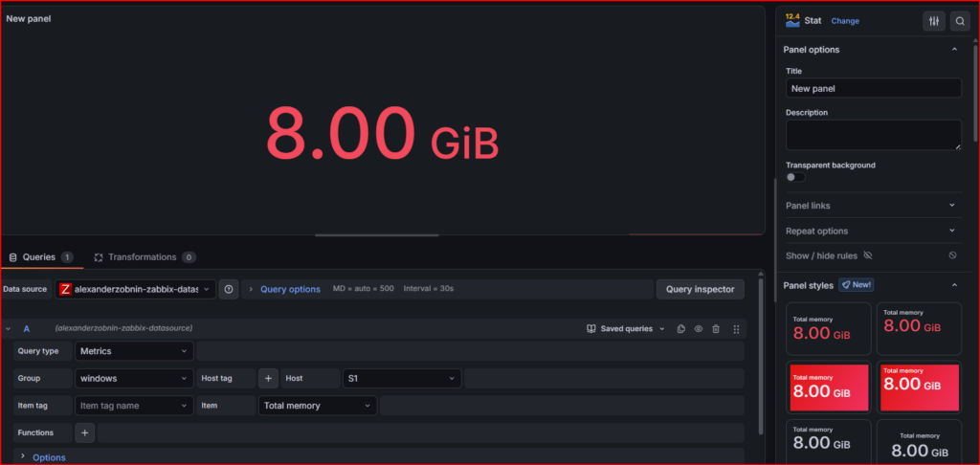
Task: Click the panel Title input field
Action: [873, 88]
